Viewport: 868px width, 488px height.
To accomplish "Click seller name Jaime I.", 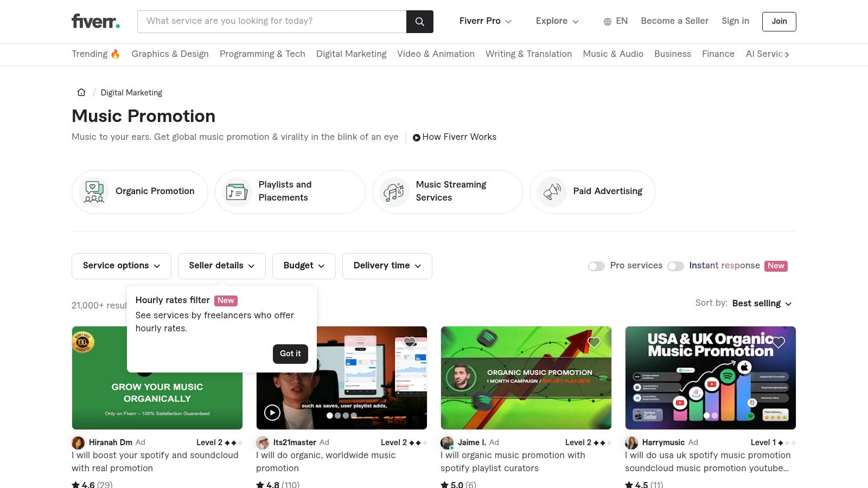I will point(472,442).
